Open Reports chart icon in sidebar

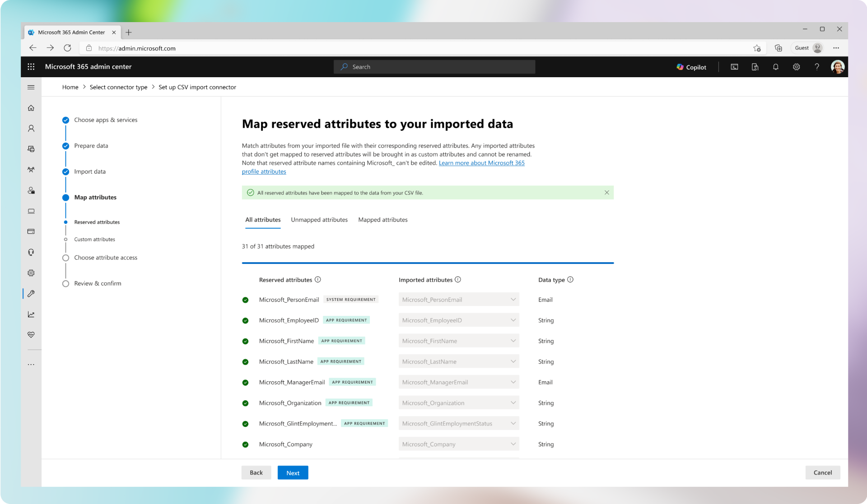31,314
